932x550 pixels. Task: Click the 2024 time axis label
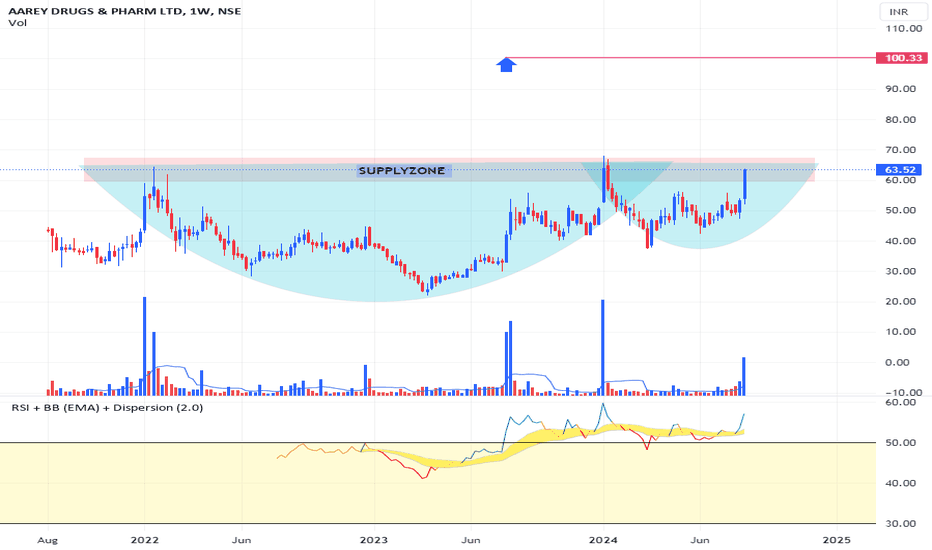603,540
